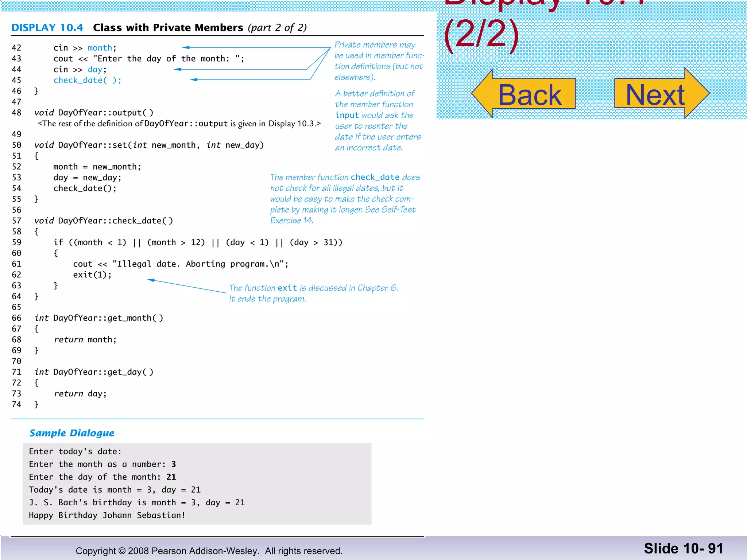Click the 'return day;' statement
The width and height of the screenshot is (747, 560).
[x=80, y=394]
